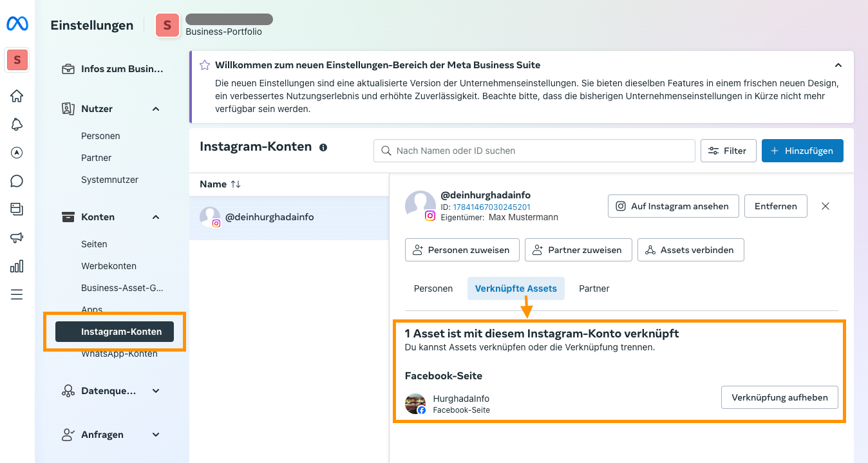Expand the Anfragen section
Image resolution: width=868 pixels, height=463 pixels.
click(156, 435)
